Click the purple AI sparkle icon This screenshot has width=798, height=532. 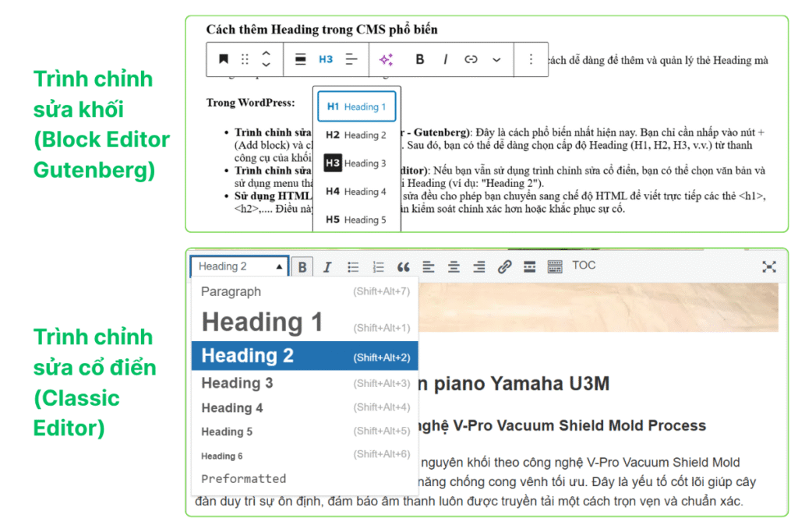(x=386, y=59)
